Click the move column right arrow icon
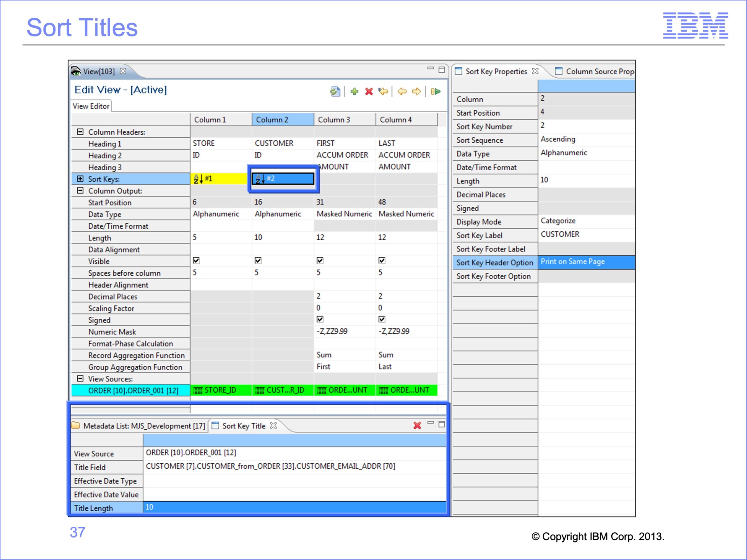This screenshot has height=560, width=747. click(416, 91)
